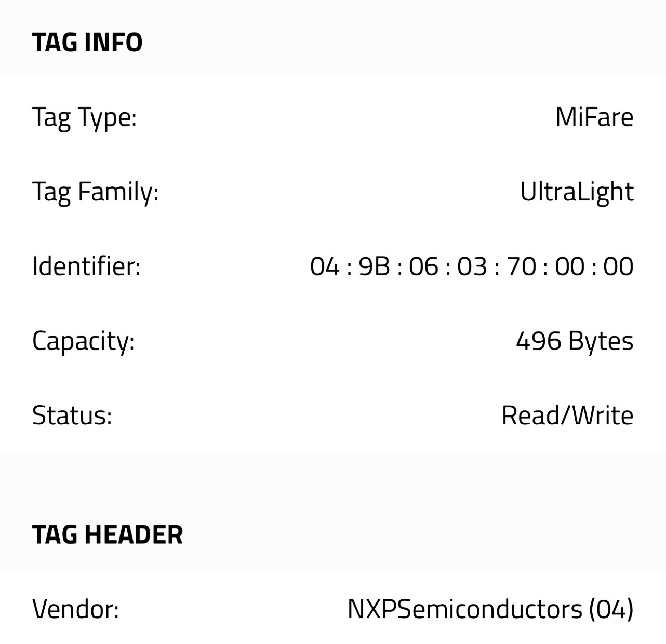The image size is (666, 644).
Task: Click the Tag Family label
Action: (96, 191)
